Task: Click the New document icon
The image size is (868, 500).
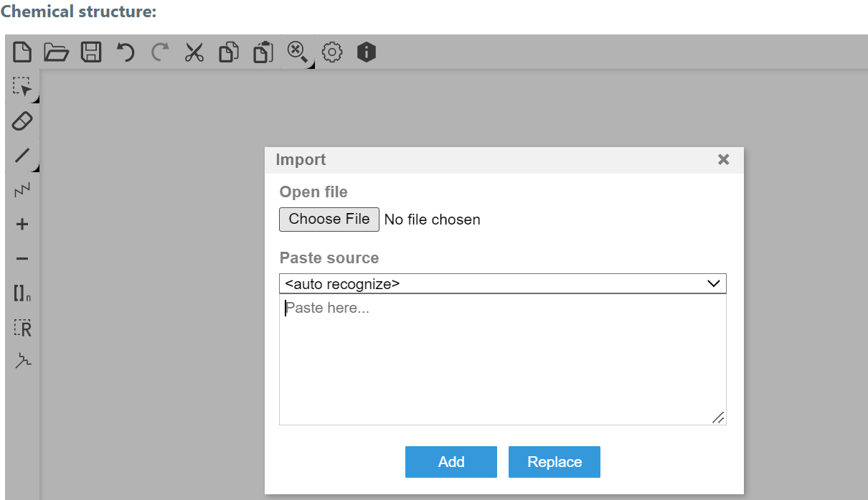Action: click(22, 52)
